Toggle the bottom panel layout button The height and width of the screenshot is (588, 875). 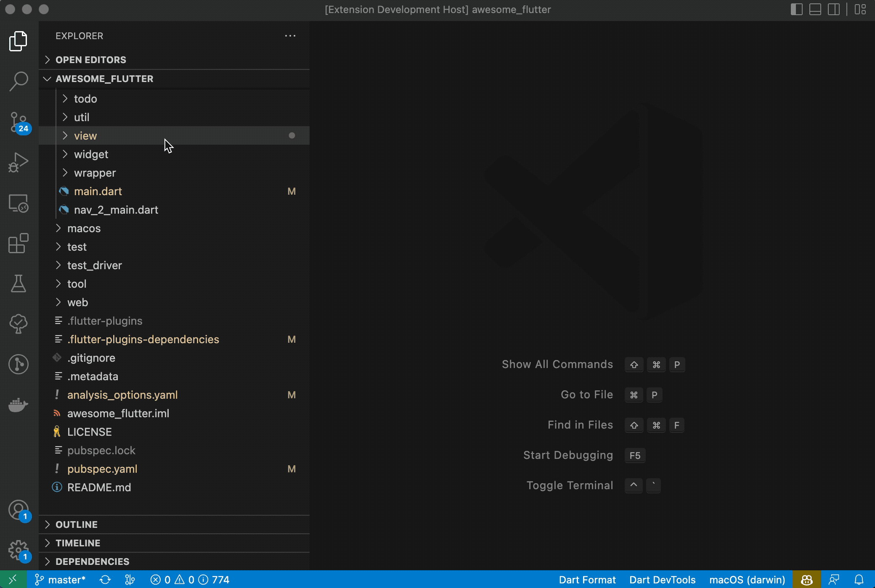(815, 9)
